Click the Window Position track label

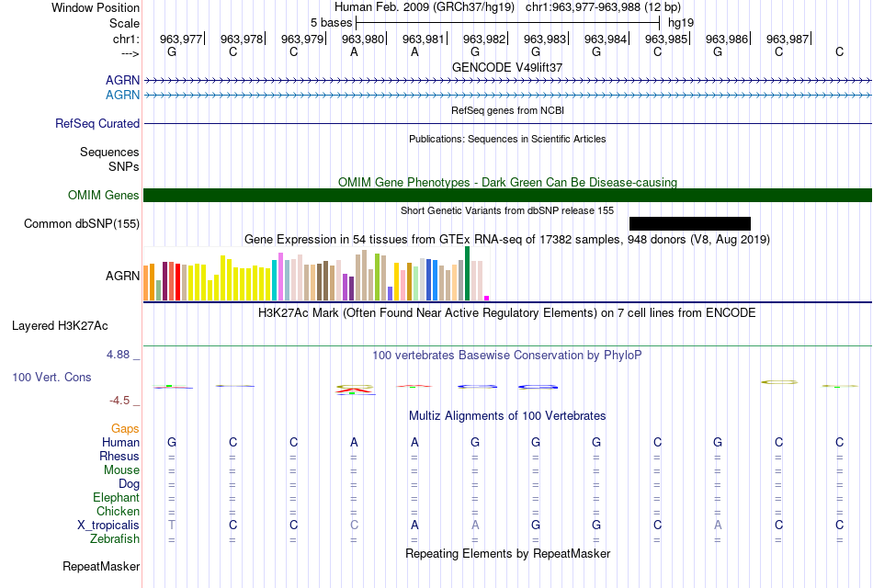pyautogui.click(x=96, y=7)
